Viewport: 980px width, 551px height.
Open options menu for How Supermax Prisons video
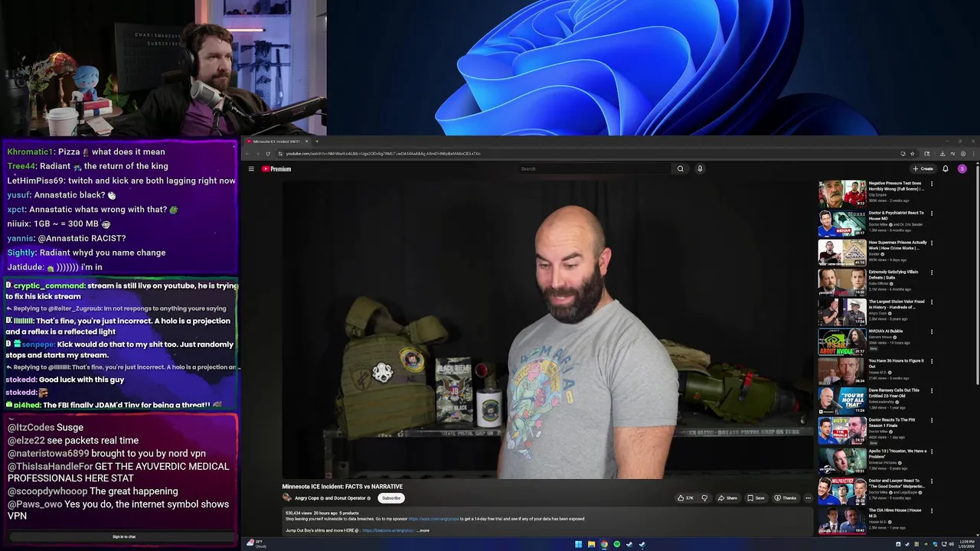932,243
